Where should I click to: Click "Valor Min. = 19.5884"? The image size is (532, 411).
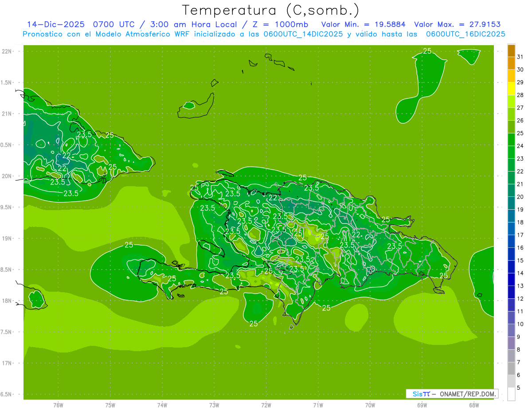coord(364,24)
